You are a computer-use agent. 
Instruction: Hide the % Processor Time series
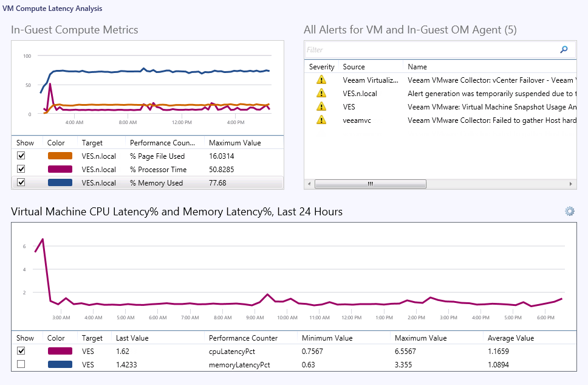pyautogui.click(x=21, y=170)
